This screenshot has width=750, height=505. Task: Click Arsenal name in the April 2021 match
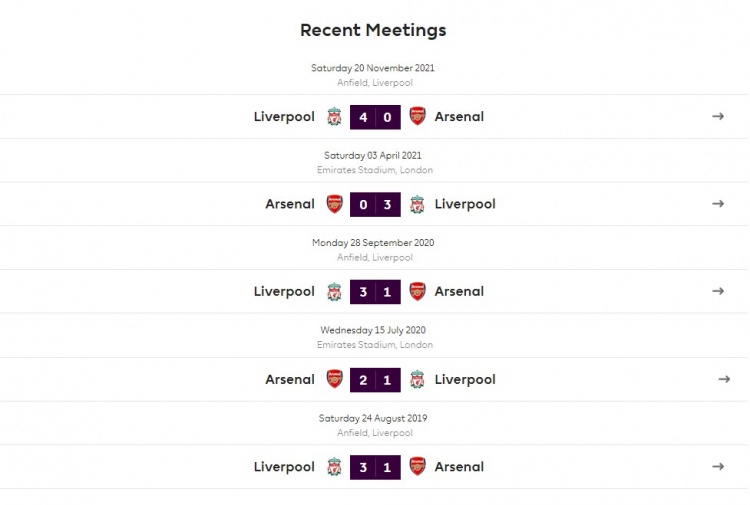coord(290,204)
